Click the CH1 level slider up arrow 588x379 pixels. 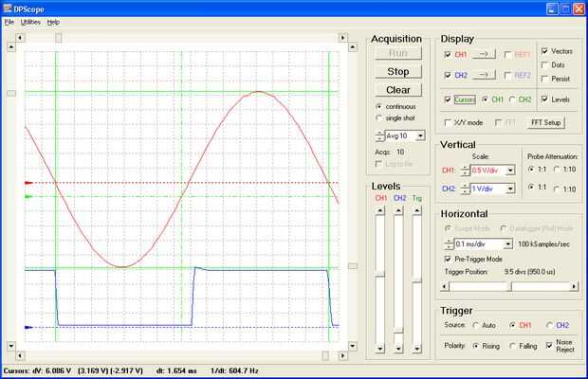tap(380, 211)
